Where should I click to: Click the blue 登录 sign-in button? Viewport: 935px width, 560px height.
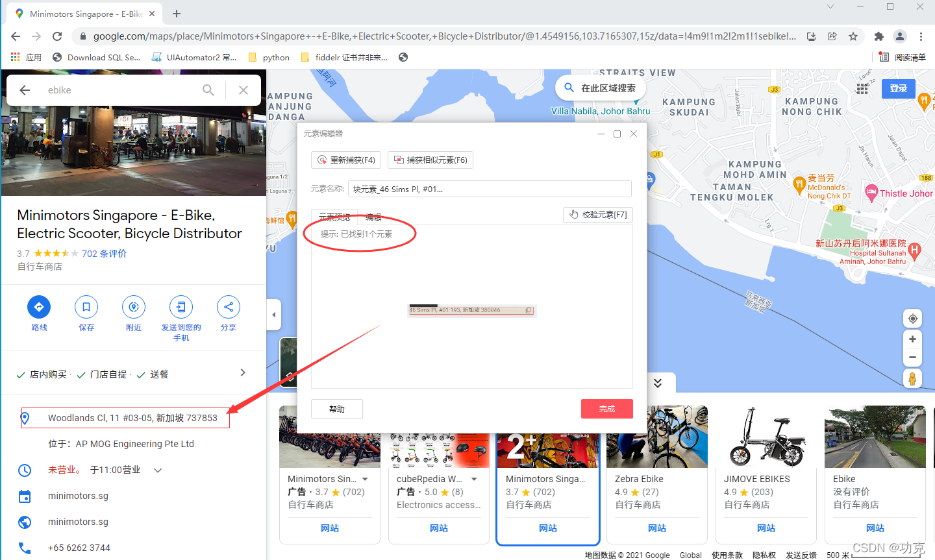899,88
